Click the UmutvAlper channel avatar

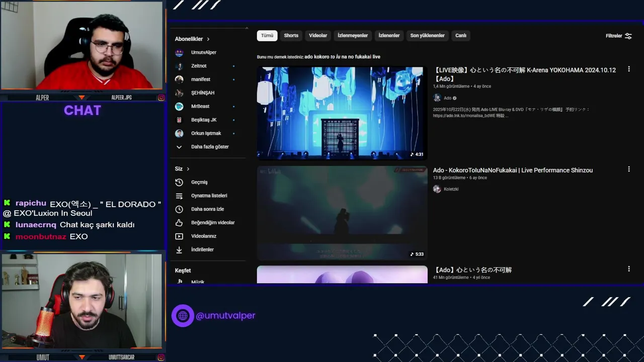click(179, 52)
